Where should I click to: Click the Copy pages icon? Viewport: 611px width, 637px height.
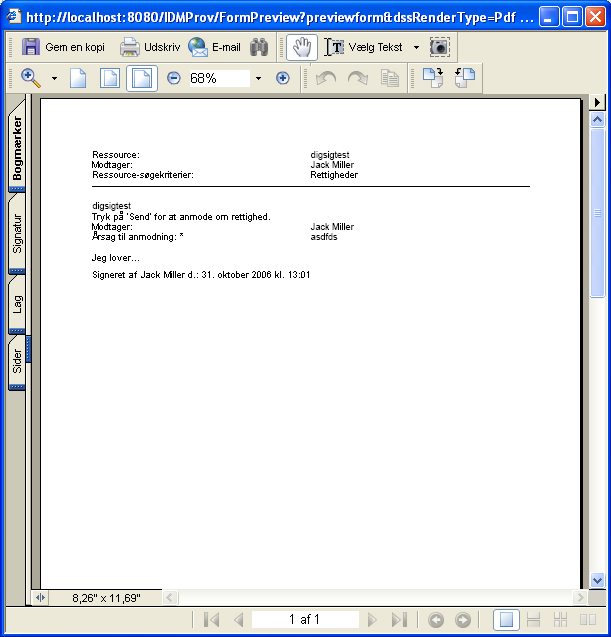pos(390,78)
